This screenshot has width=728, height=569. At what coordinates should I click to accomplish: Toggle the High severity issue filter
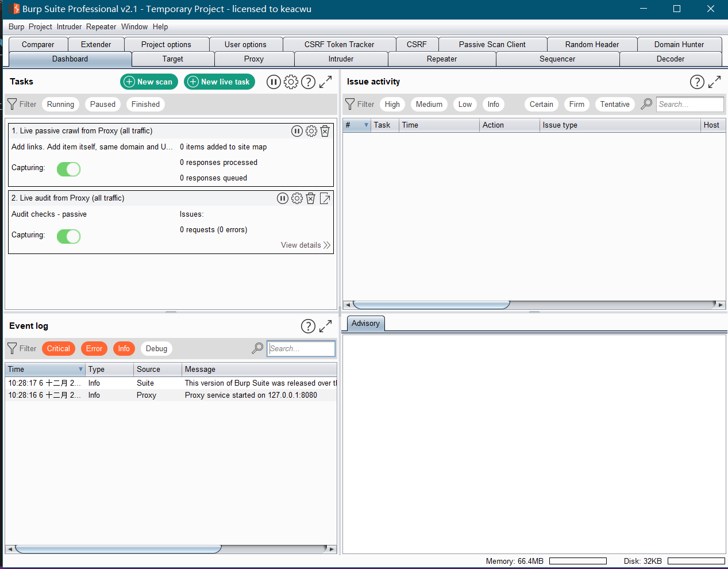pyautogui.click(x=392, y=104)
